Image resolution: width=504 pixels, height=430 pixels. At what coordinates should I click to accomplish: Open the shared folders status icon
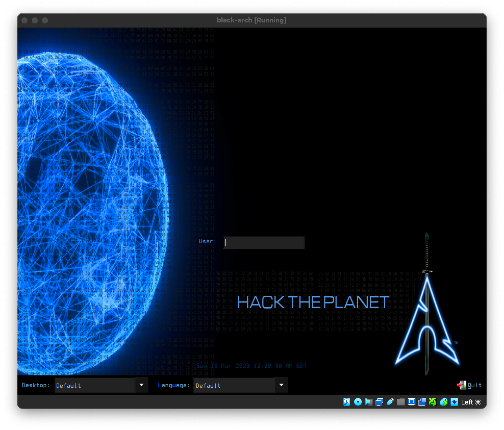point(401,402)
